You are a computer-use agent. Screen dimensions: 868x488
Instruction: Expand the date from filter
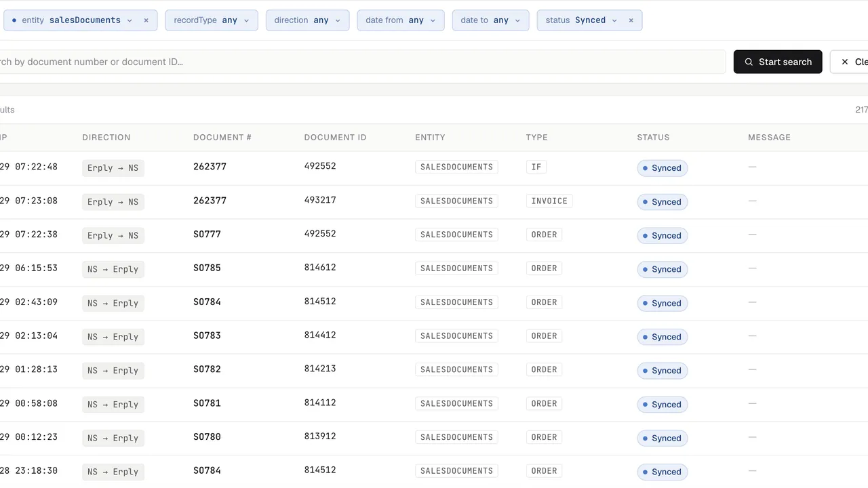pyautogui.click(x=401, y=20)
